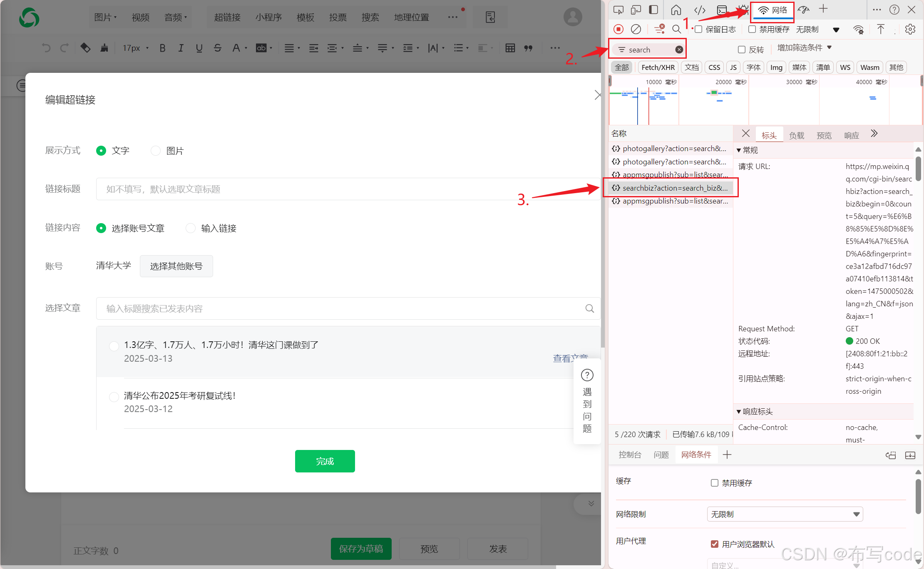
Task: Open the 网络限制 无限制 dropdown
Action: click(785, 514)
